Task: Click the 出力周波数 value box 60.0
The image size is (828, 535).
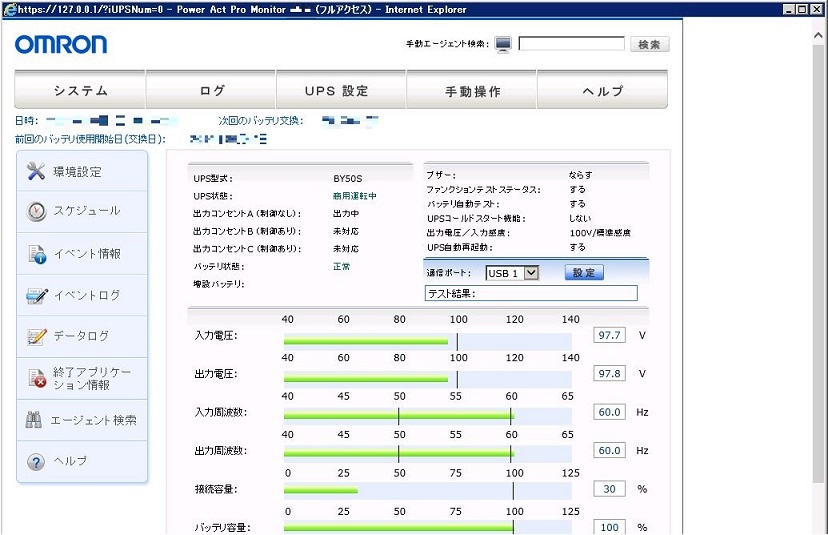Action: [609, 450]
